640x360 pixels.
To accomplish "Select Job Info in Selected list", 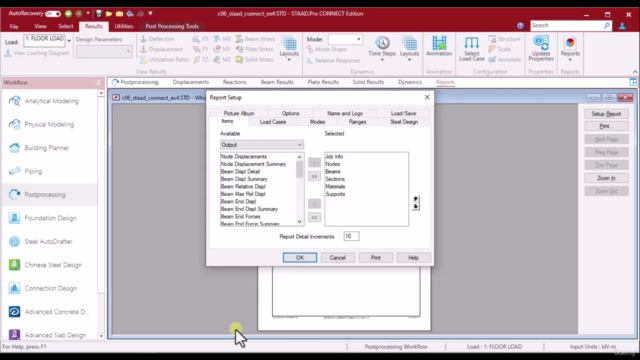I will tap(334, 157).
